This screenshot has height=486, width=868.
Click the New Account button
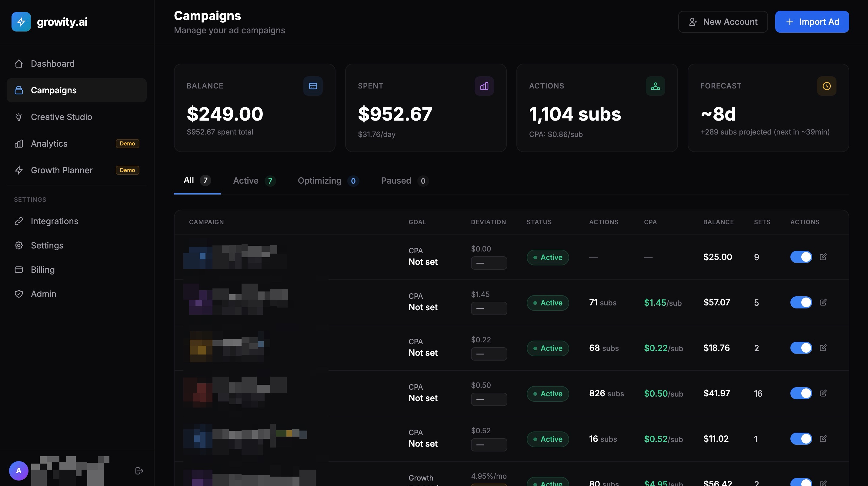(x=723, y=22)
